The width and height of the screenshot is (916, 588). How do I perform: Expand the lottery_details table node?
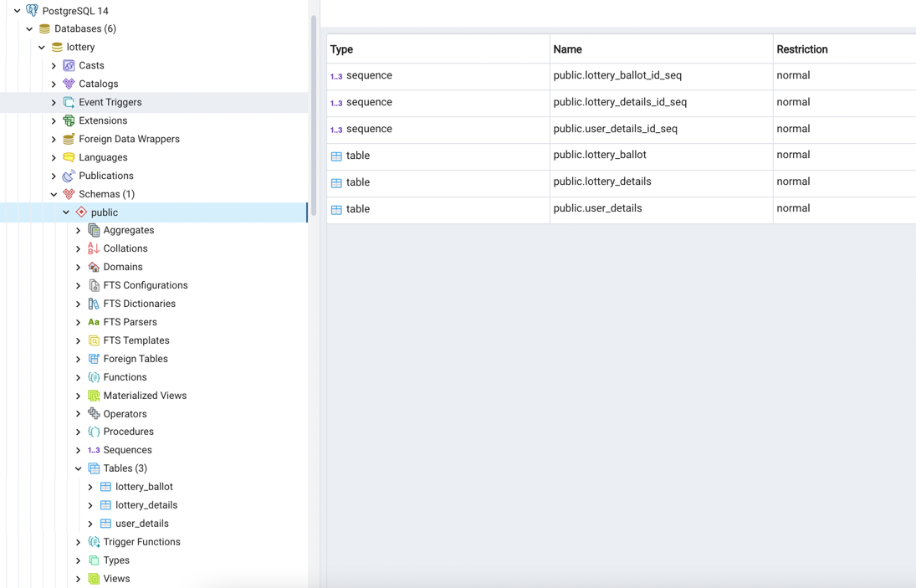pos(90,505)
